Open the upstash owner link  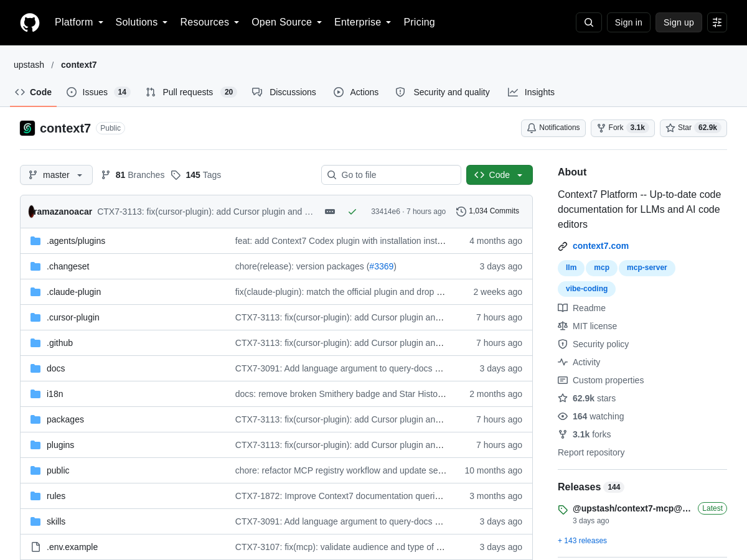[29, 65]
